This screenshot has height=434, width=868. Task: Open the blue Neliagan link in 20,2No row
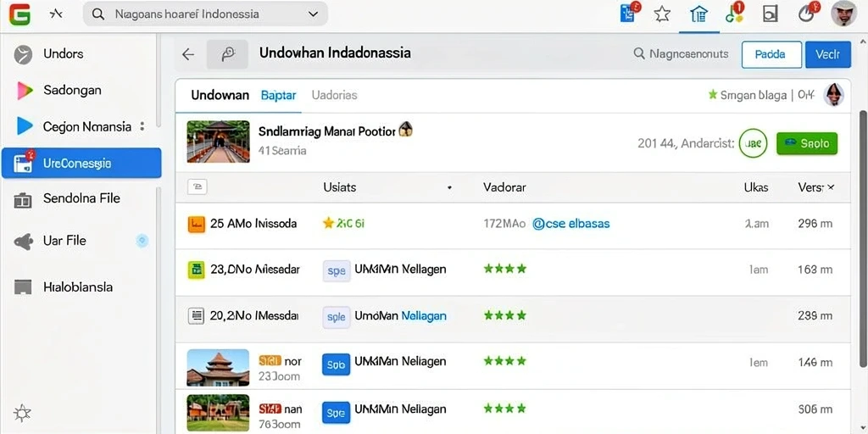pyautogui.click(x=424, y=316)
